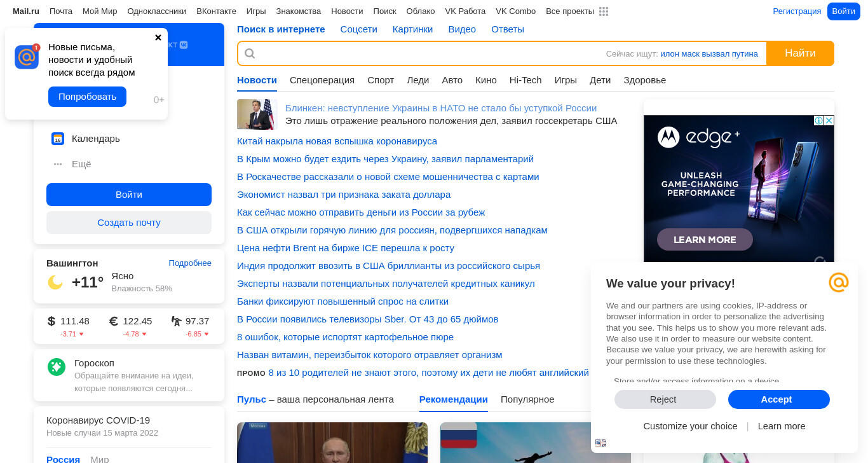This screenshot has height=463, width=868.
Task: Select the Спорт news tab
Action: 381,80
